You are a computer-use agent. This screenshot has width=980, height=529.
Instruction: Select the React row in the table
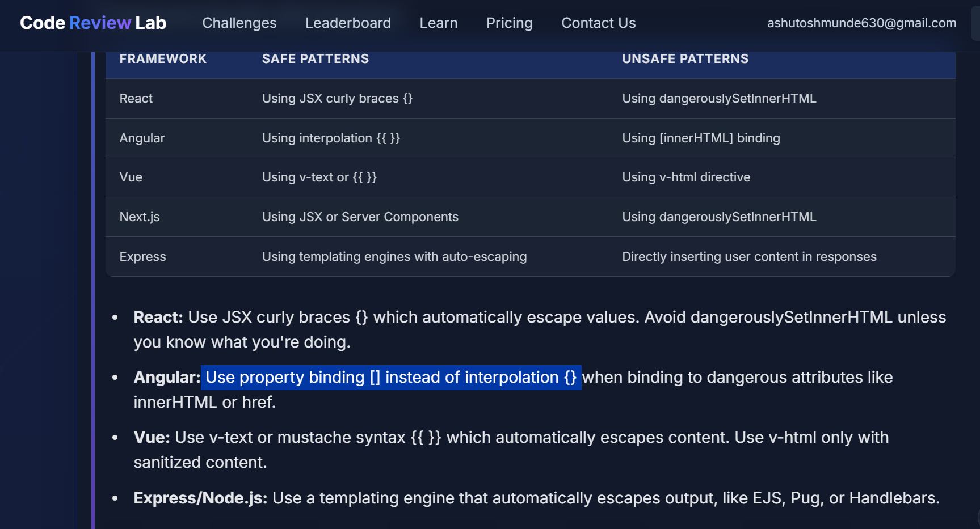(136, 99)
